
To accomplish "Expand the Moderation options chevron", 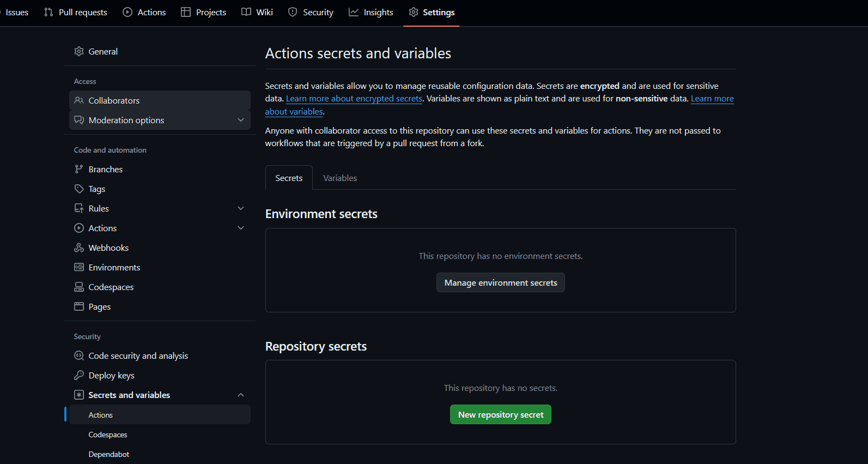I will 241,120.
